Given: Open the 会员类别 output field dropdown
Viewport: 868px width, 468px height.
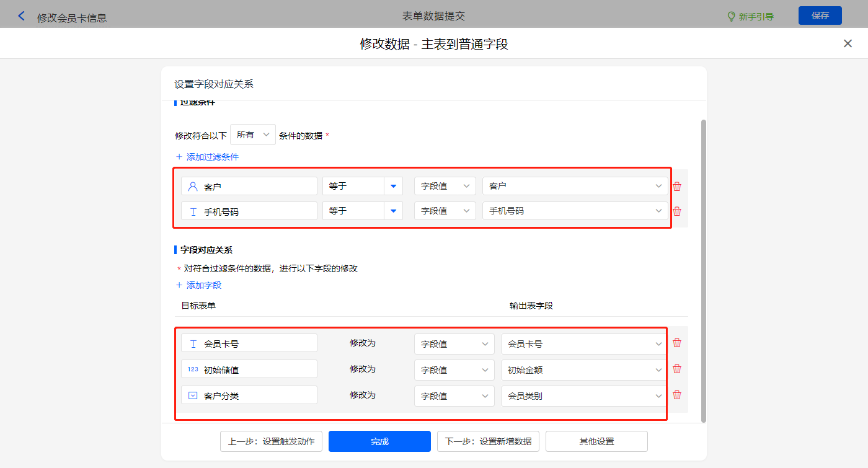Looking at the screenshot, I should (583, 396).
